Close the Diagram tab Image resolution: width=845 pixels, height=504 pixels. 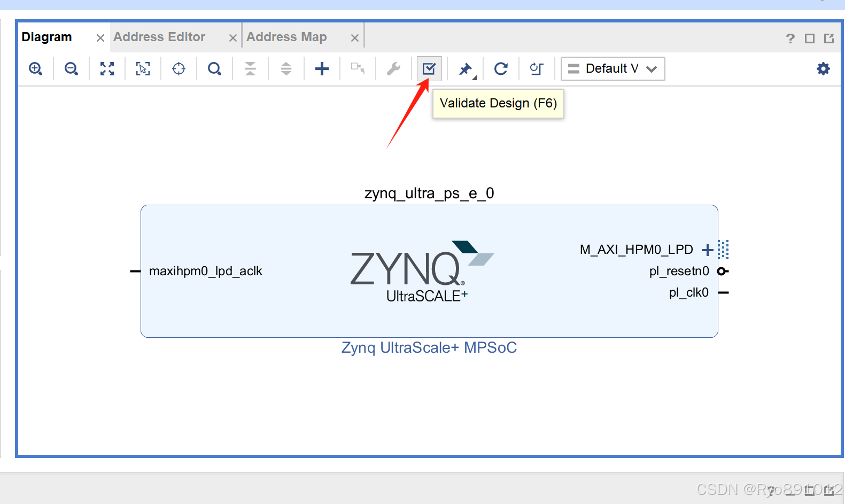click(x=100, y=38)
